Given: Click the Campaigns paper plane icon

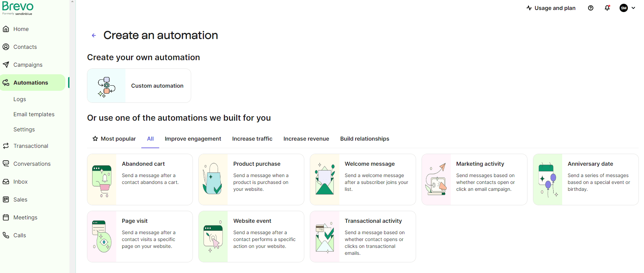Looking at the screenshot, I should pyautogui.click(x=6, y=65).
